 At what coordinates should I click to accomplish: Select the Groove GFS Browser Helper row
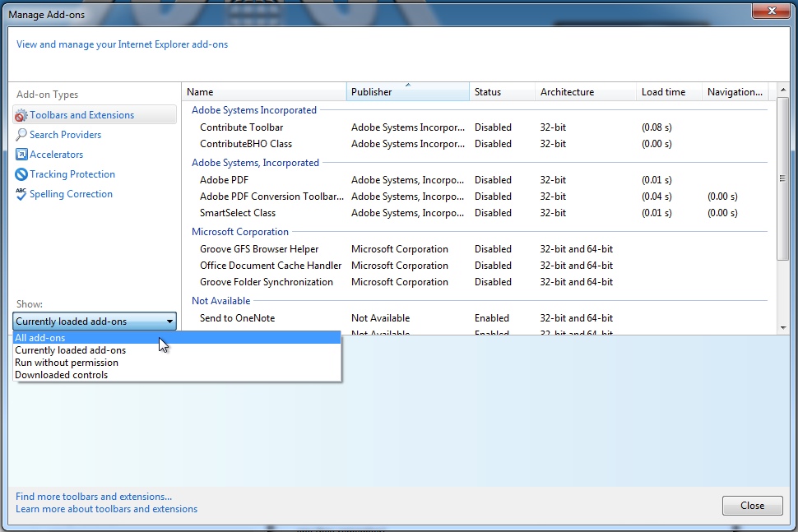pyautogui.click(x=479, y=249)
